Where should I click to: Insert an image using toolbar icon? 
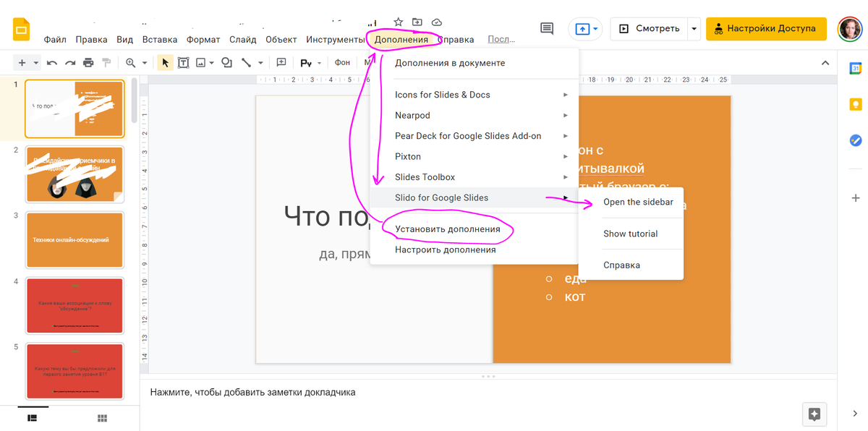[201, 63]
